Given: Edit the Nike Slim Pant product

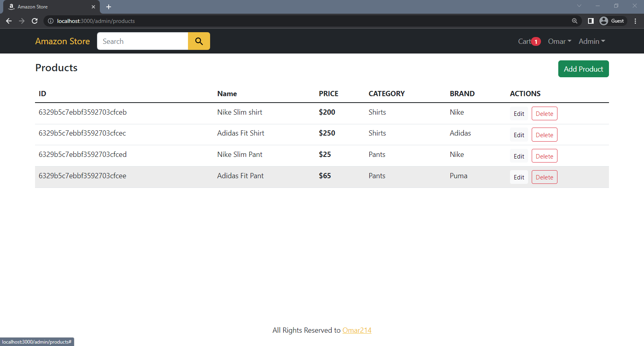Looking at the screenshot, I should (x=519, y=156).
